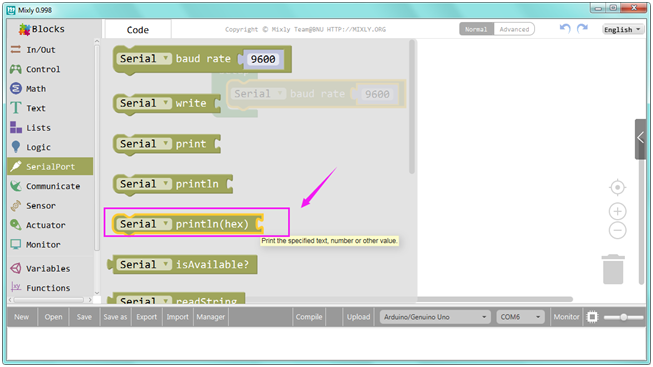Click the side panel collapse chevron
Image resolution: width=653 pixels, height=367 pixels.
(640, 139)
